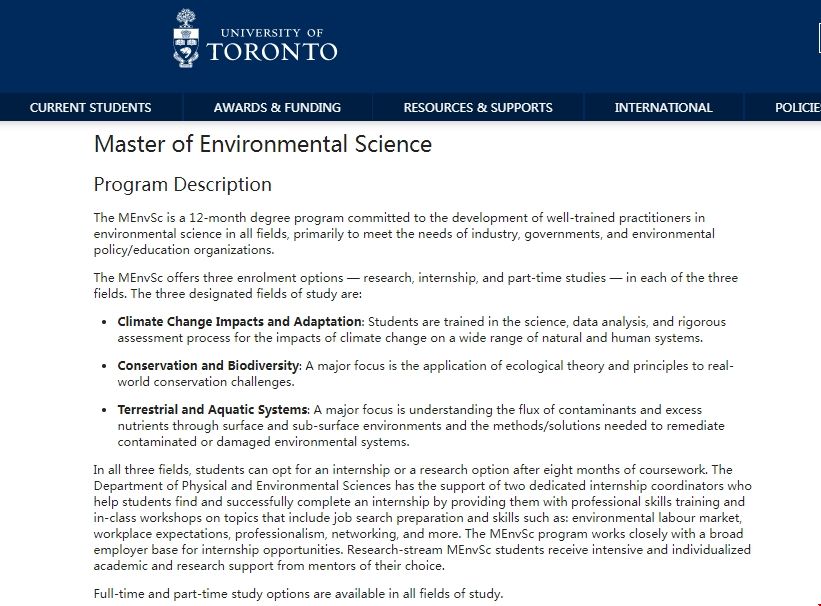Click the bullet point before Terrestrial and Aquatic Systems
This screenshot has height=606, width=821.
click(106, 410)
